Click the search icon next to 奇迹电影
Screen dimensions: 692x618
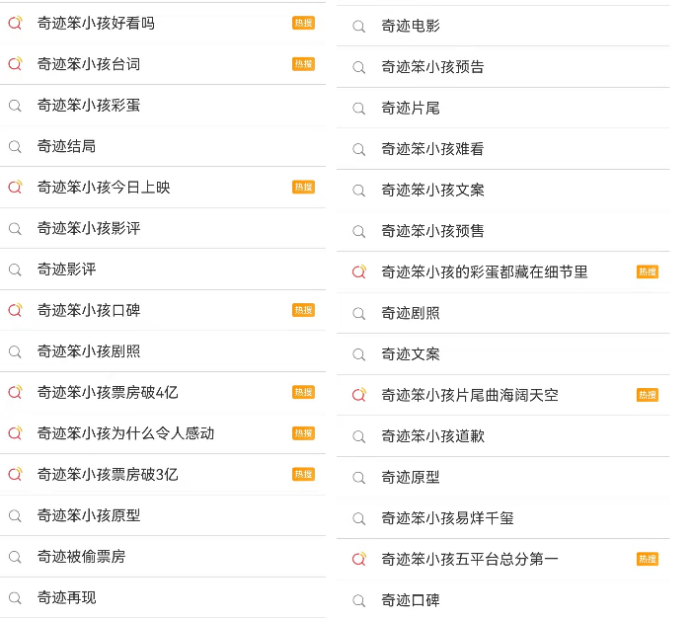(x=359, y=26)
